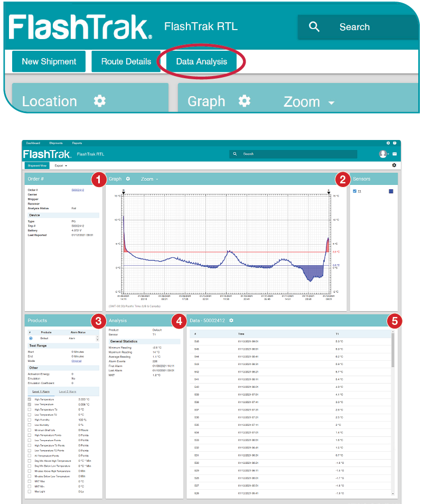The height and width of the screenshot is (504, 423).
Task: Click the search magnifier in the small dashboard
Action: click(235, 154)
